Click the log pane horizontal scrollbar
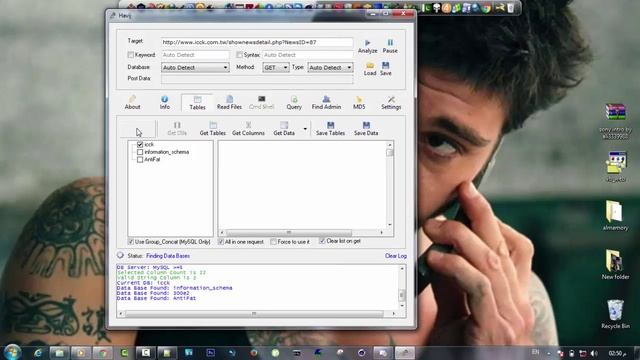This screenshot has height=360, width=640. tap(257, 313)
